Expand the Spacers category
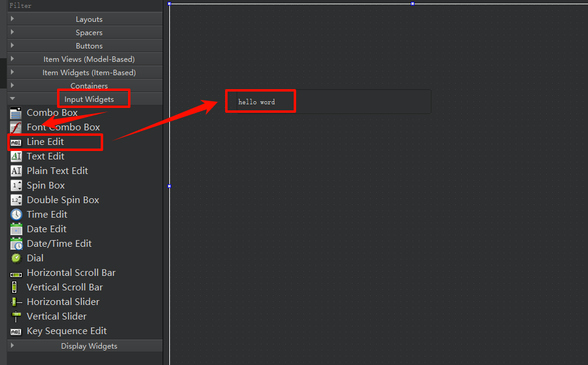 pos(89,33)
